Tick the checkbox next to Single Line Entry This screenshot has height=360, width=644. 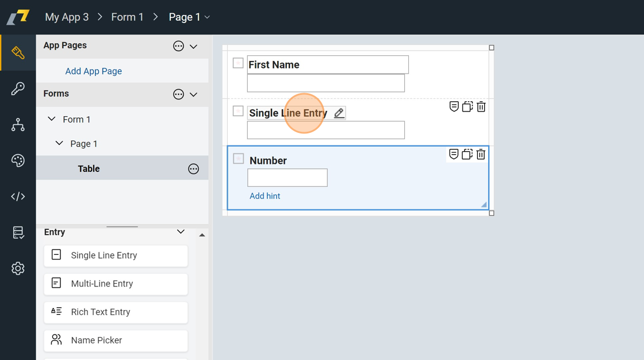point(238,111)
